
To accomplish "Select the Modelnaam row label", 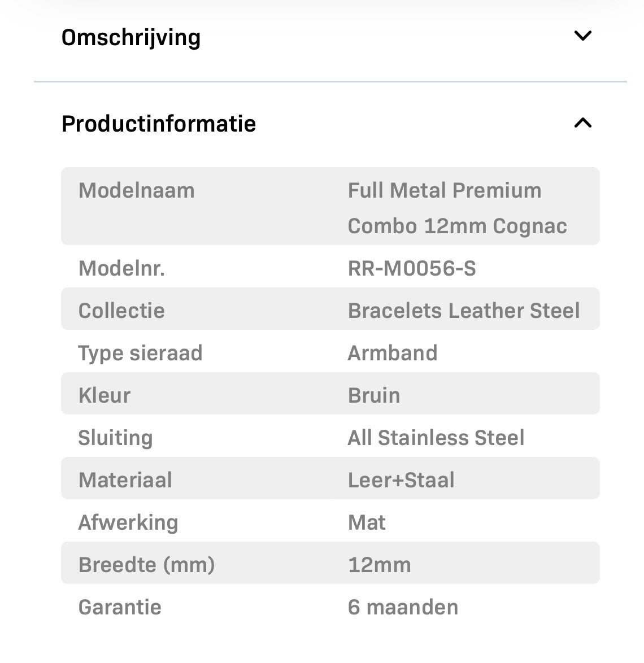I will point(137,191).
